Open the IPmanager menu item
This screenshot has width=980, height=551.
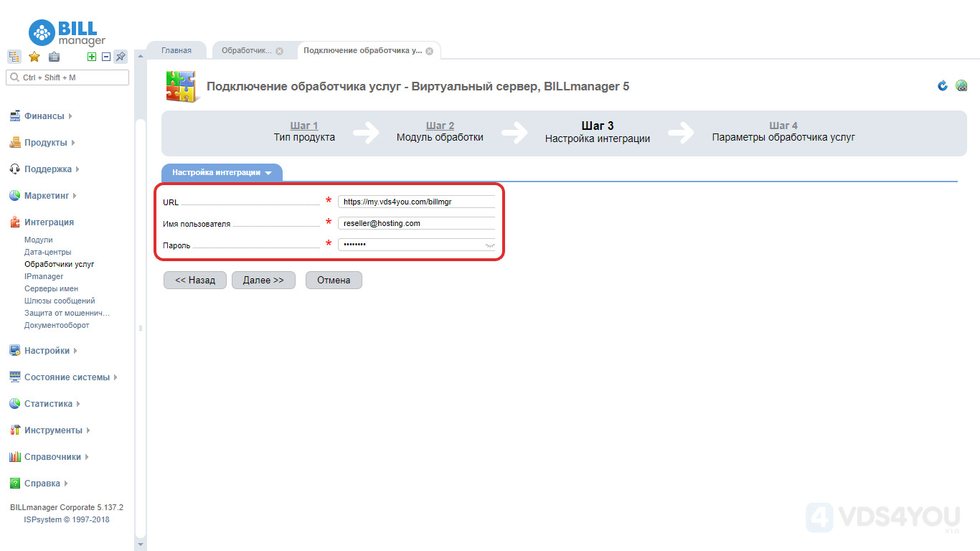[x=44, y=277]
